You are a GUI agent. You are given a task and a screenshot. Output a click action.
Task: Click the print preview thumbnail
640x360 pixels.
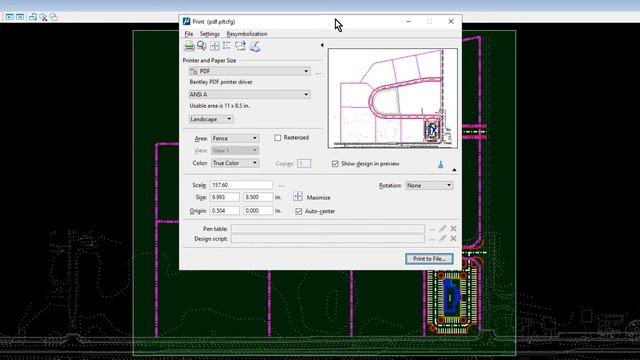click(393, 98)
